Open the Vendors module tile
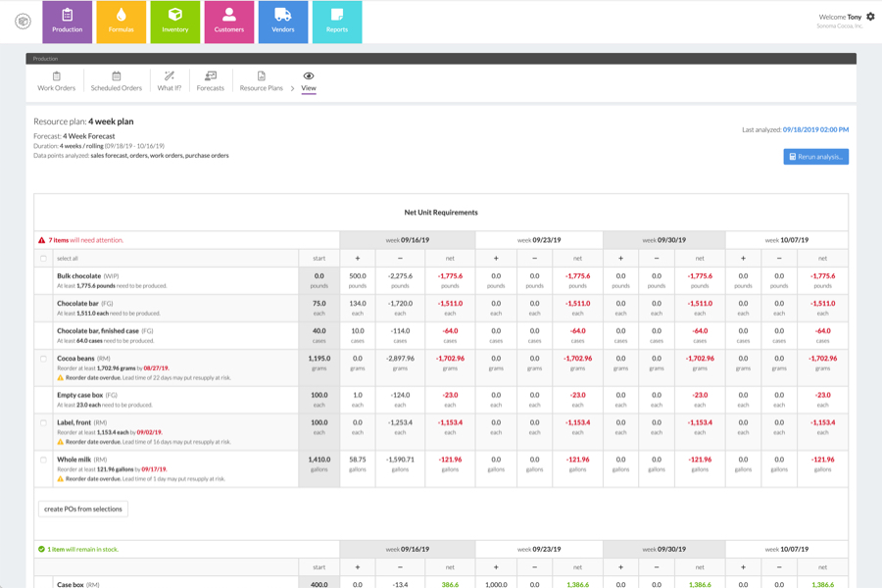882x588 pixels. click(283, 22)
